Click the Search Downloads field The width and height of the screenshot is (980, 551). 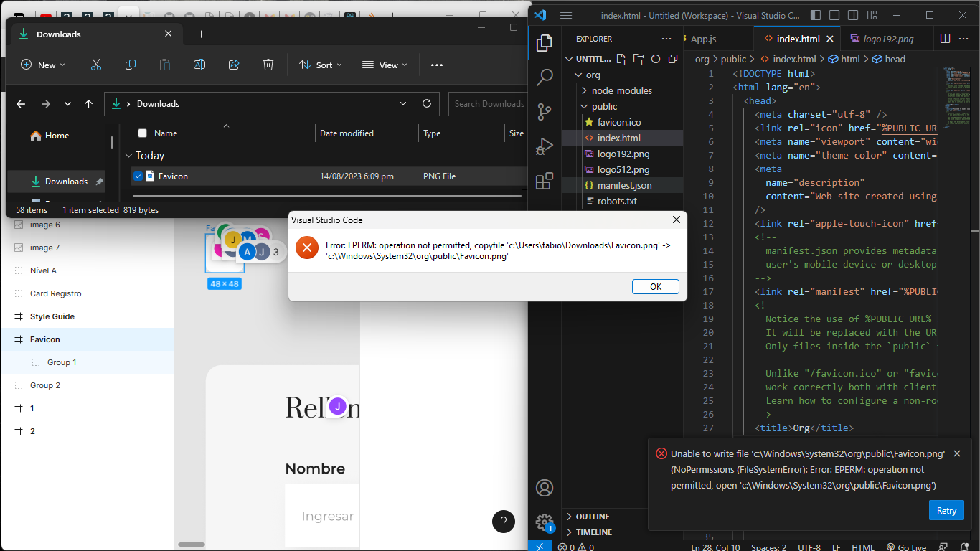(489, 103)
